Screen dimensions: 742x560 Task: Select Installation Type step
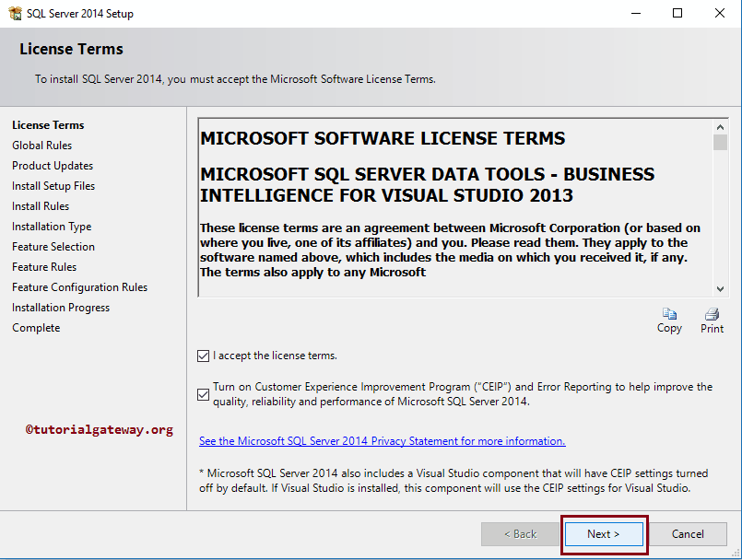pos(51,226)
